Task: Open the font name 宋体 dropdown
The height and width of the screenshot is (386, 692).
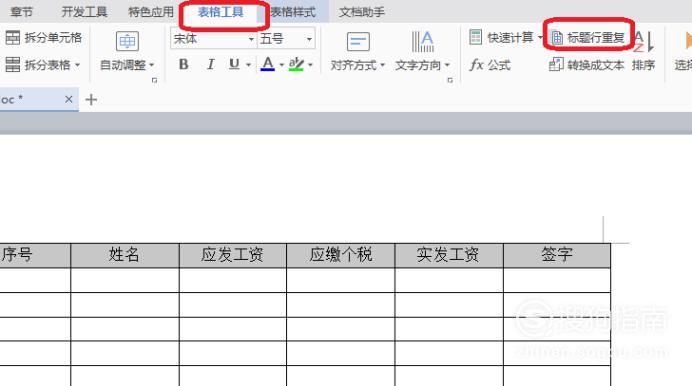Action: tap(251, 39)
